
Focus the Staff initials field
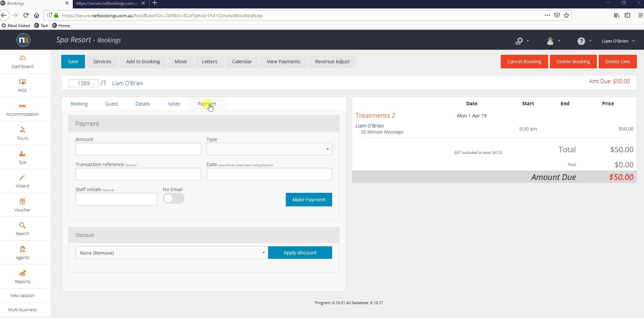tap(116, 199)
